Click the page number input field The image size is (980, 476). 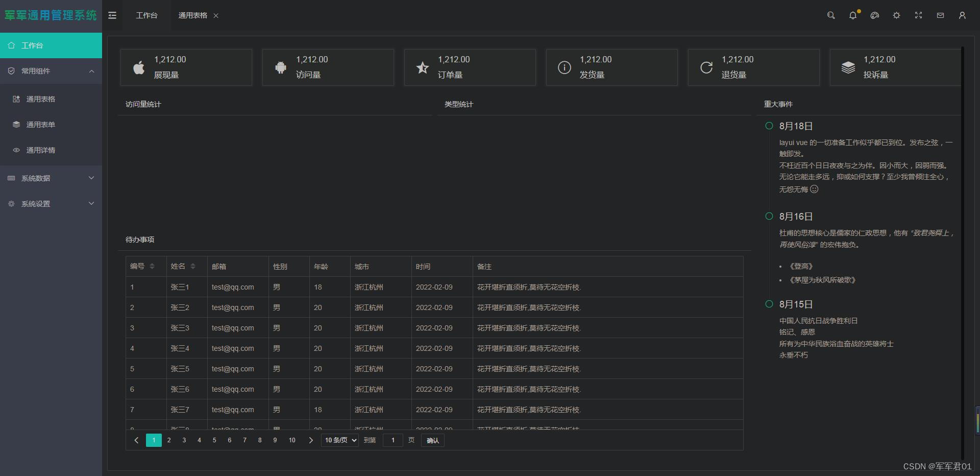(x=393, y=440)
